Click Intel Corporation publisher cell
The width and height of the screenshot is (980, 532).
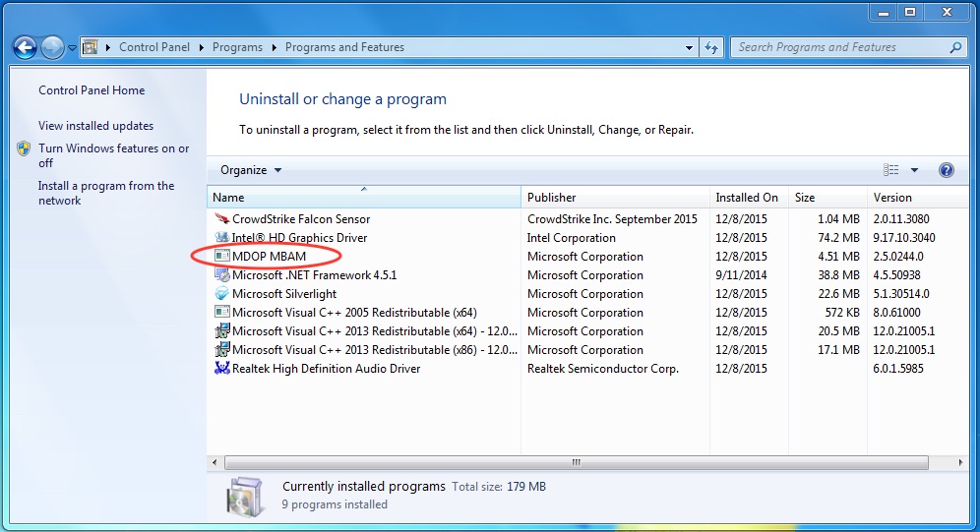tap(572, 238)
